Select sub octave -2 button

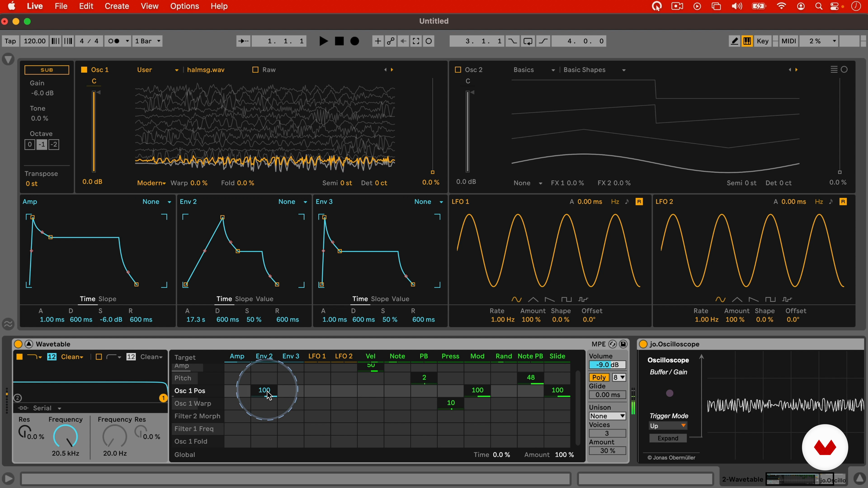click(x=54, y=145)
